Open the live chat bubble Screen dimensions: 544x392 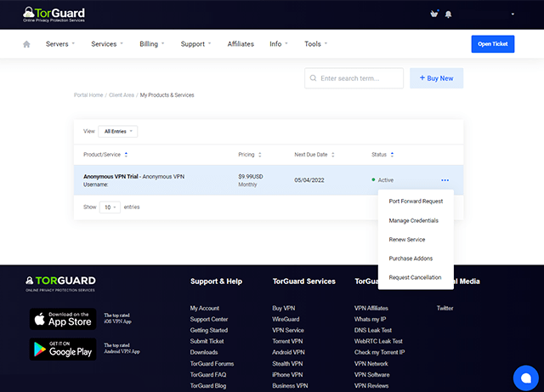tap(525, 378)
